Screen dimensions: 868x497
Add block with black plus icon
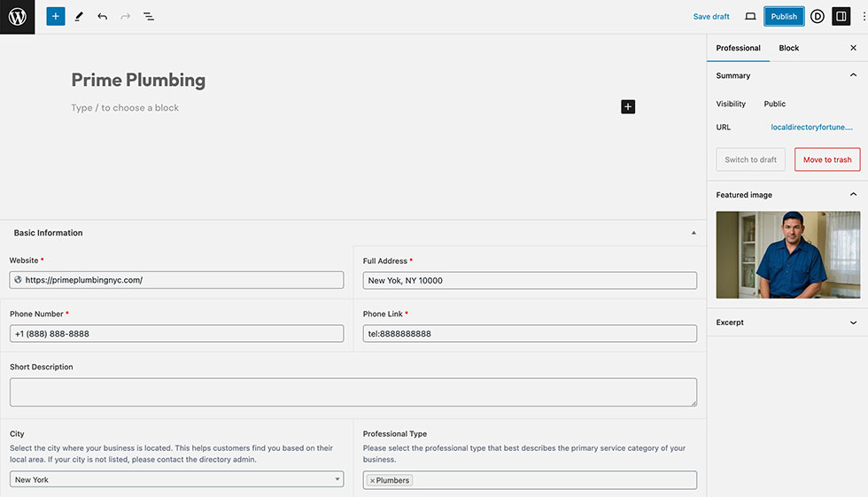click(628, 107)
